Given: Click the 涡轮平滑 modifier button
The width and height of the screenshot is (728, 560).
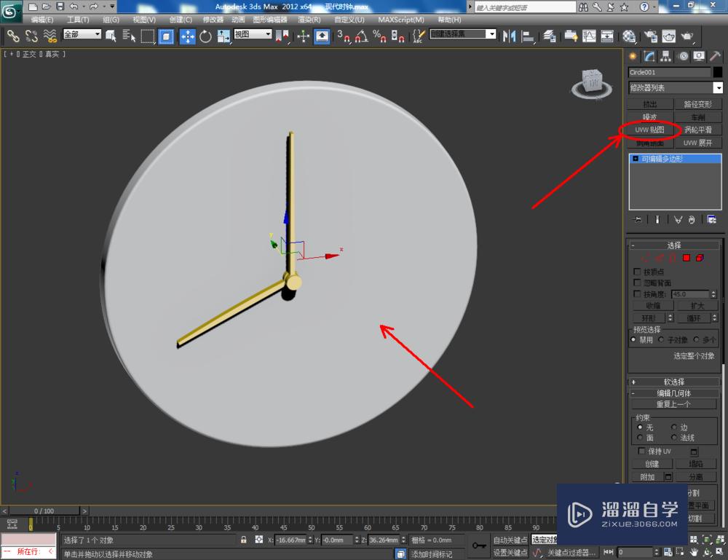Looking at the screenshot, I should tap(698, 130).
